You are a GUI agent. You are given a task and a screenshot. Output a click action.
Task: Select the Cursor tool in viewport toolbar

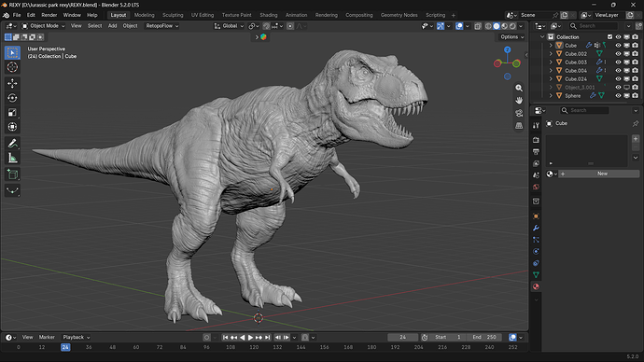coord(12,67)
